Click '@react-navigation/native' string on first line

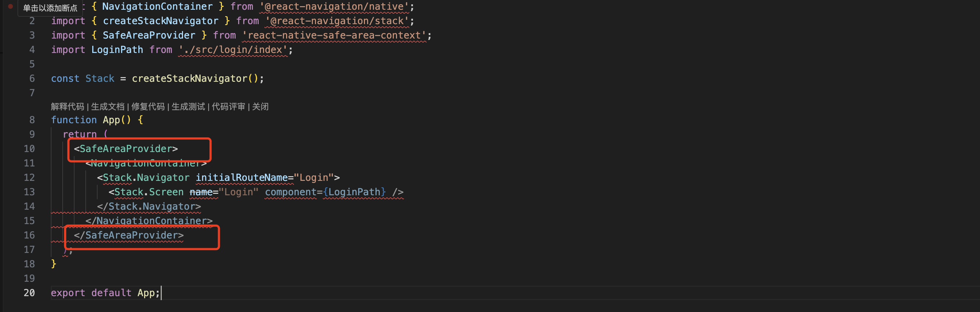pos(334,6)
